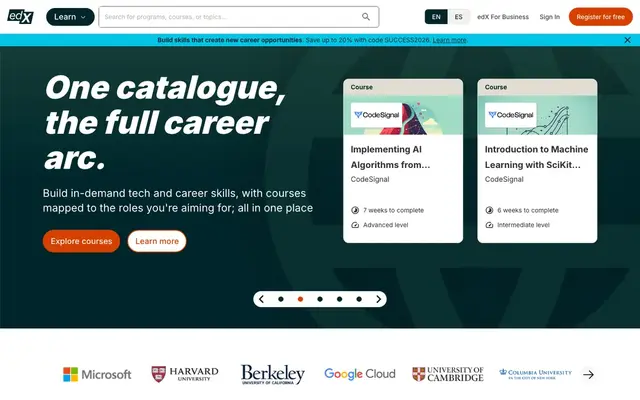
Task: Click the Google Cloud logo
Action: point(360,374)
